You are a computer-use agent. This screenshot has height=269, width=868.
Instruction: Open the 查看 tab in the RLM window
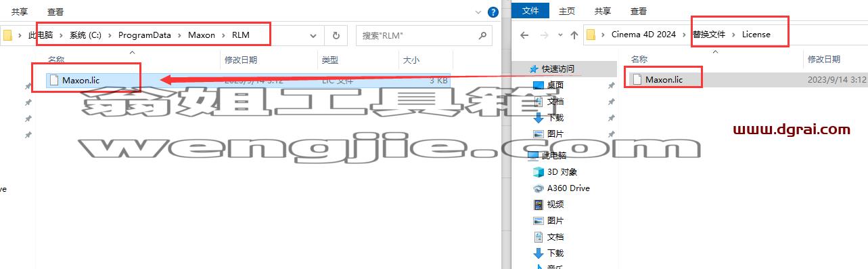[55, 12]
